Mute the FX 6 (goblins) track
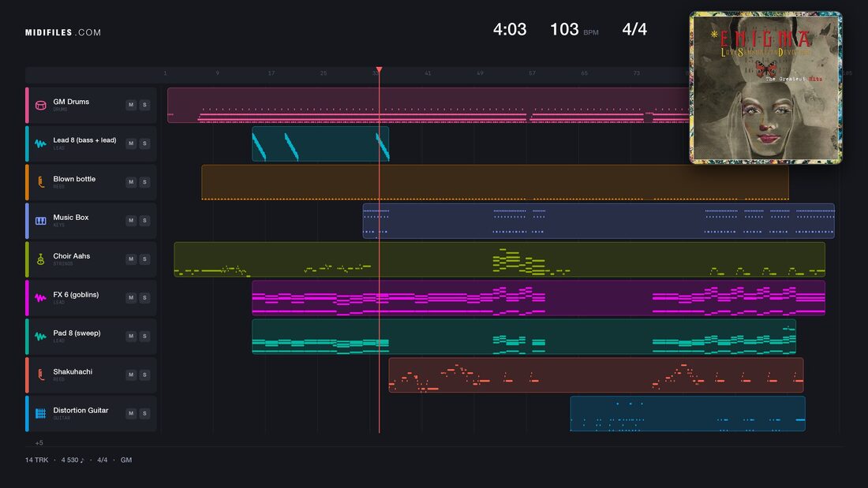Viewport: 868px width, 488px height. [x=131, y=298]
